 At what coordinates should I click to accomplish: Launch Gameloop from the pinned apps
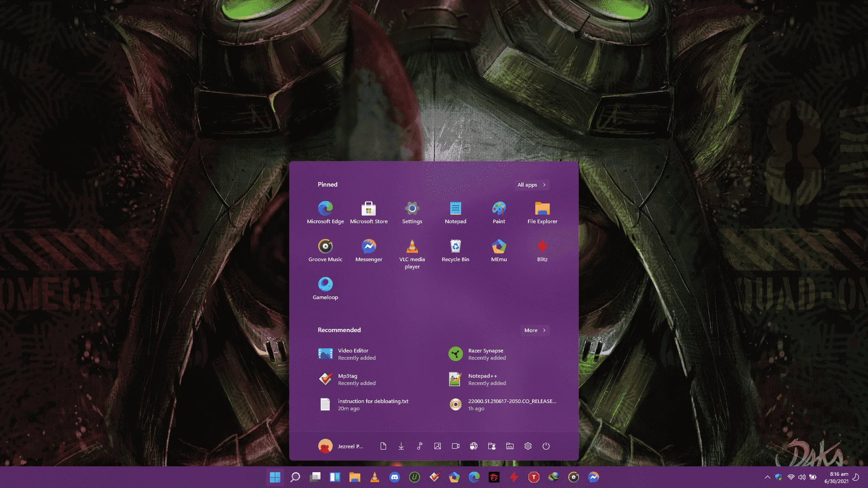(x=325, y=289)
